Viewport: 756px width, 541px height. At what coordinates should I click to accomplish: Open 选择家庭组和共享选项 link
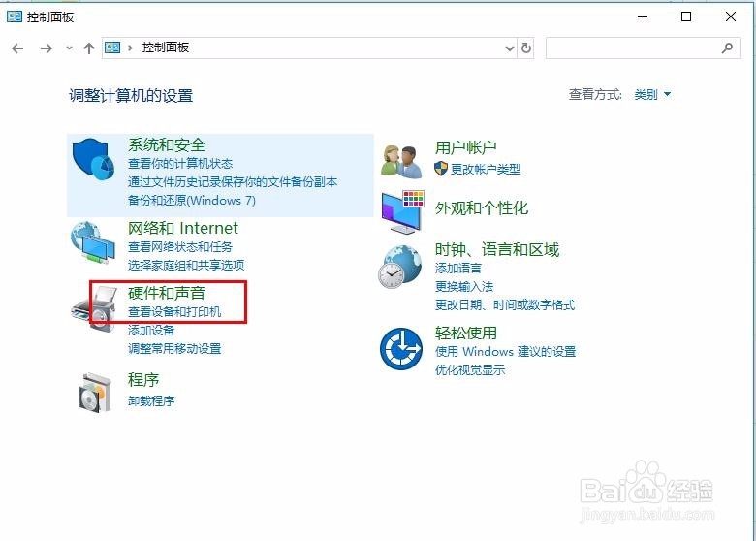point(186,266)
